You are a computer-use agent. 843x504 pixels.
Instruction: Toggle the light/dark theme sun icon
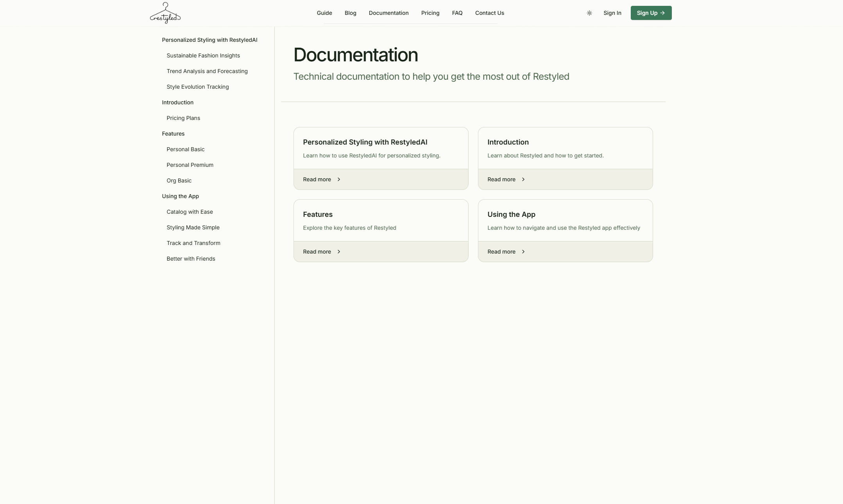(589, 13)
